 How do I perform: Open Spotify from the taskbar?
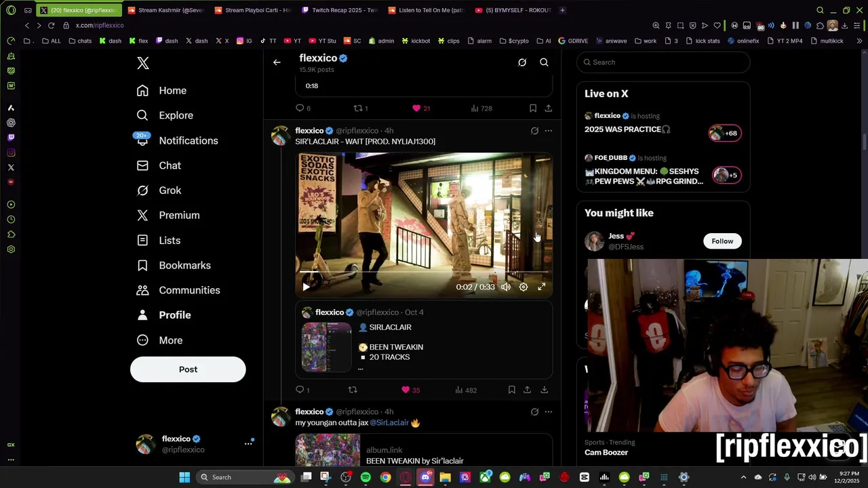[x=366, y=477]
